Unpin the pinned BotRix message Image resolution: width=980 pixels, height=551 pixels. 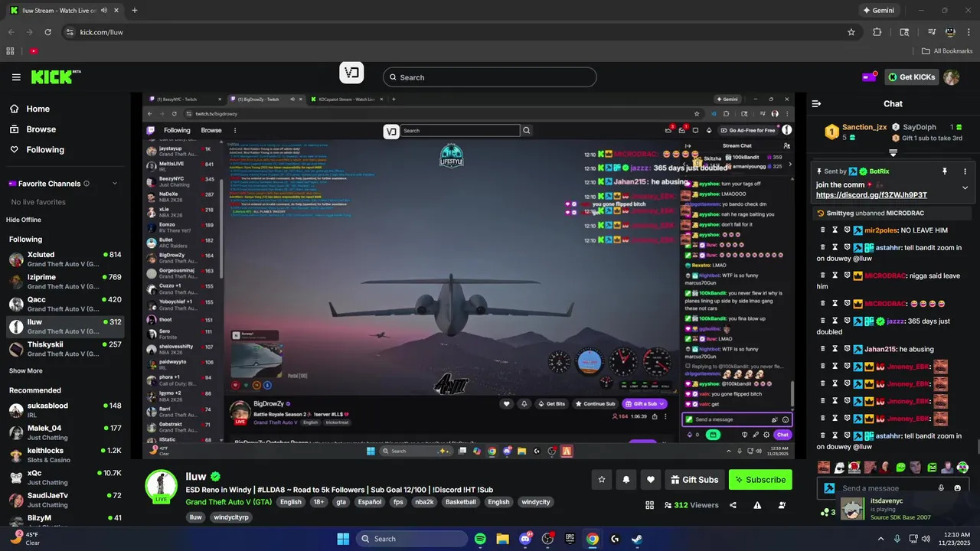tap(945, 171)
